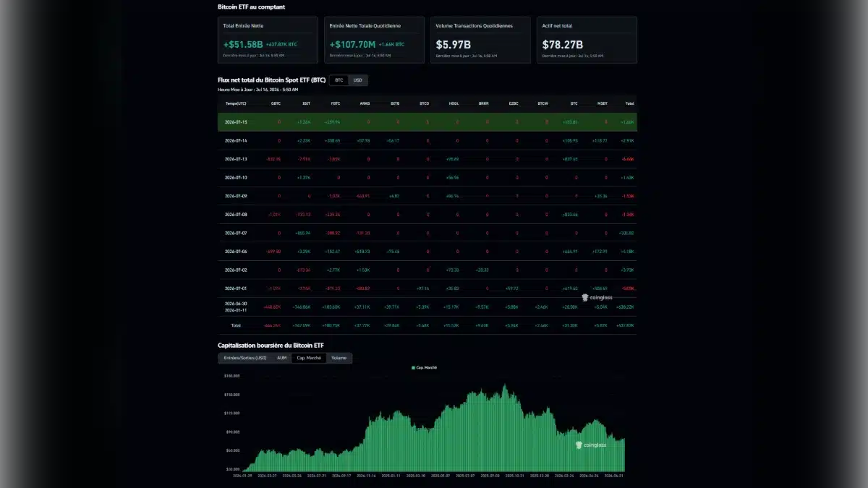Click the BRRR column header
868x488 pixels.
[484, 103]
